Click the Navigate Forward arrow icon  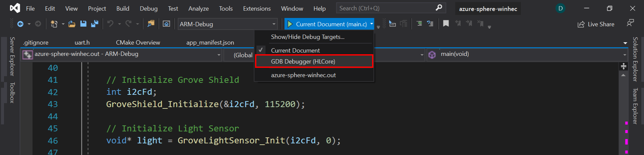(38, 24)
